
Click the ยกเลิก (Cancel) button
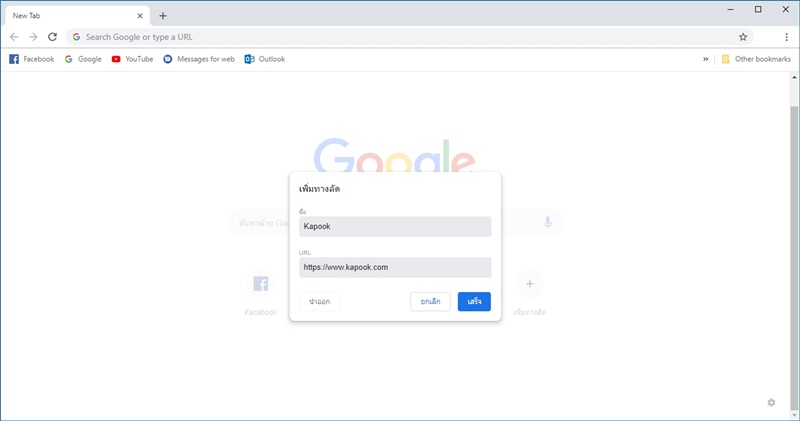(430, 302)
